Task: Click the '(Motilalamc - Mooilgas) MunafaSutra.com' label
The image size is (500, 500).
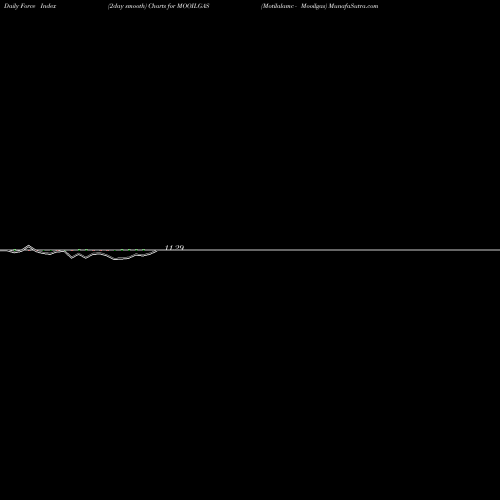Action: (x=319, y=6)
